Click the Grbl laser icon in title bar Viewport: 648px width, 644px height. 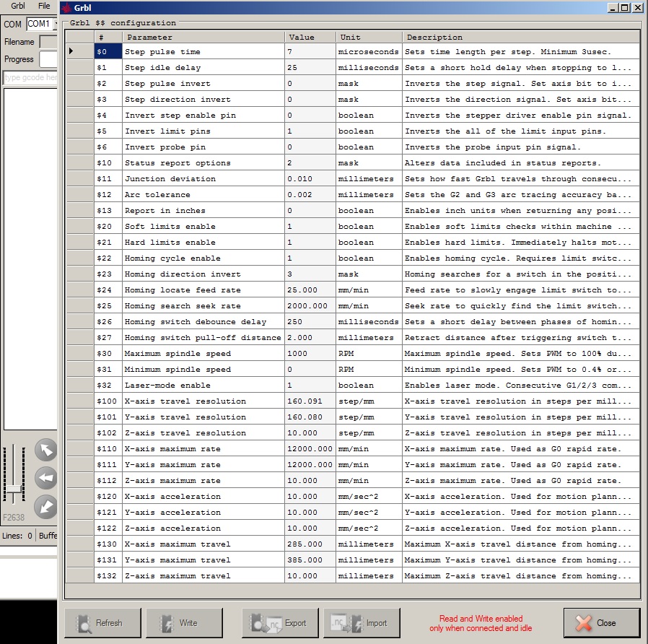(66, 7)
